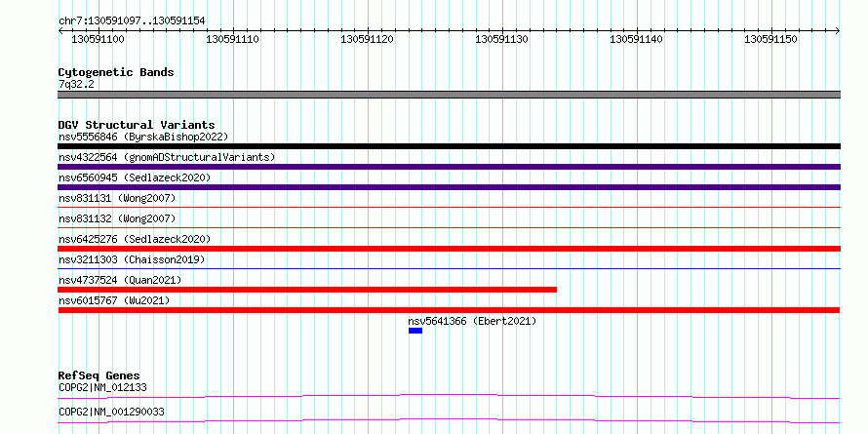Select the magenta COPG2|NM_001290033 intron line
The image size is (868, 434).
[449, 421]
